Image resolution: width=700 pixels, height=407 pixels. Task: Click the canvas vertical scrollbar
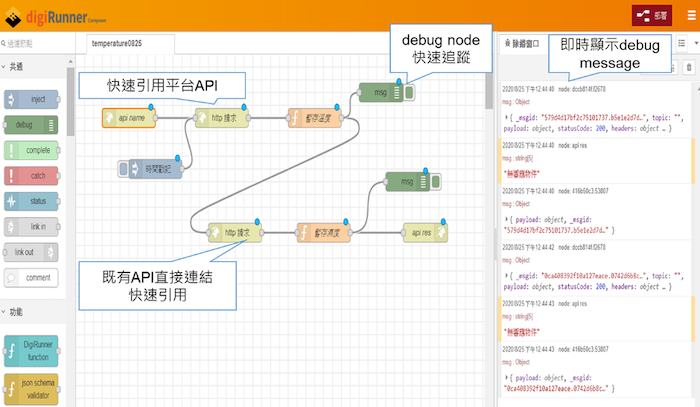[489, 91]
